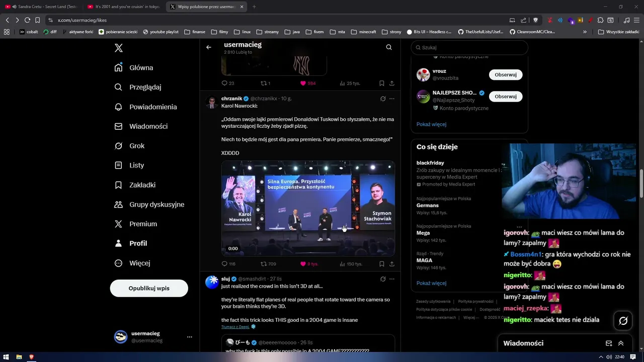Click Pokaż więcej under who to follow
The height and width of the screenshot is (362, 644).
431,124
